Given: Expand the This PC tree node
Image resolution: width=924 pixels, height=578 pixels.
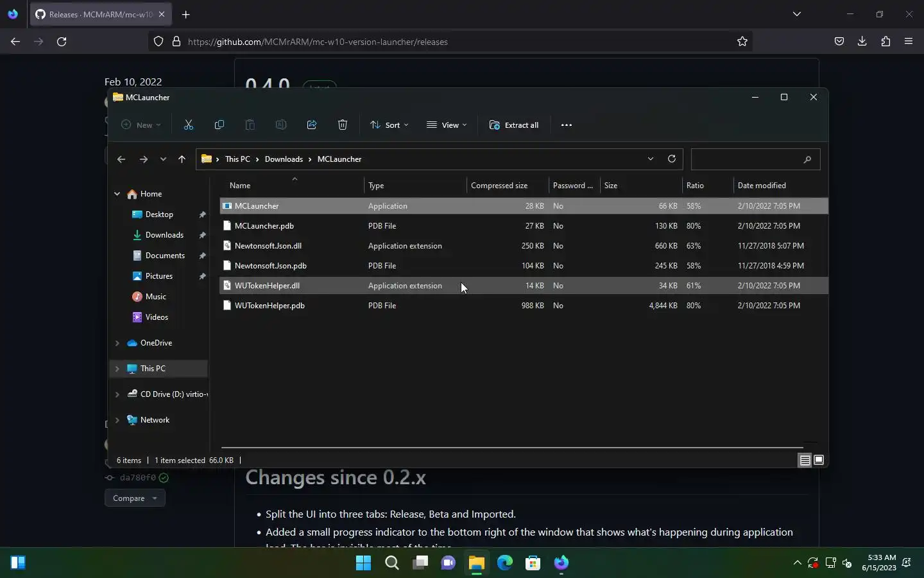Looking at the screenshot, I should [117, 369].
